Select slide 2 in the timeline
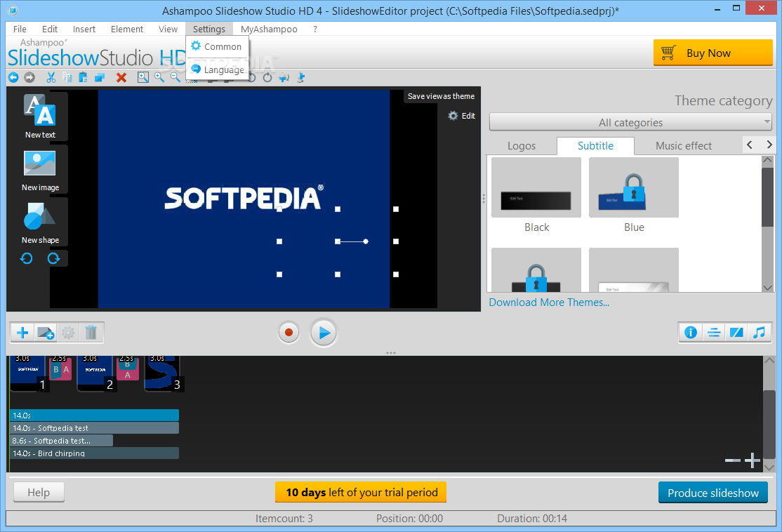This screenshot has width=782, height=532. 96,373
